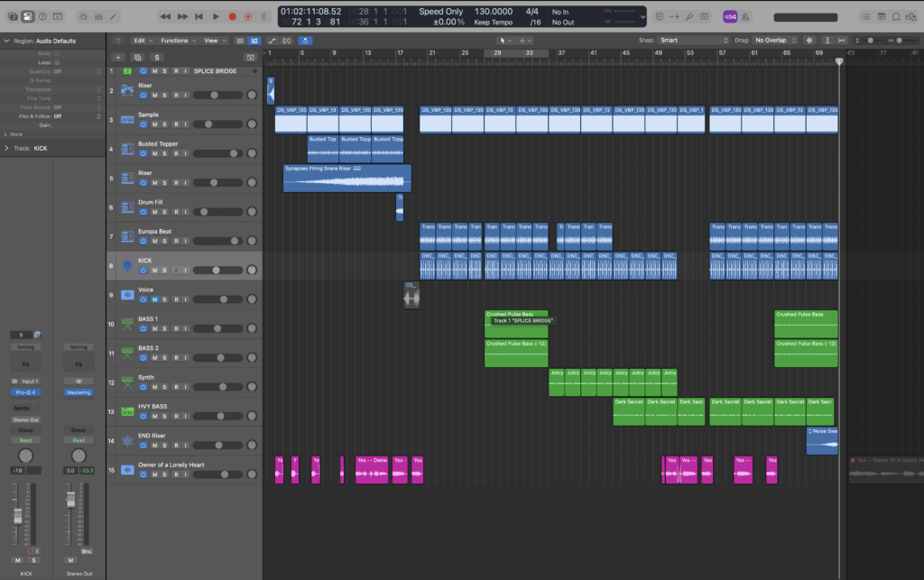
Task: Click the Mastering button on Stereo Out strip
Action: (x=79, y=392)
